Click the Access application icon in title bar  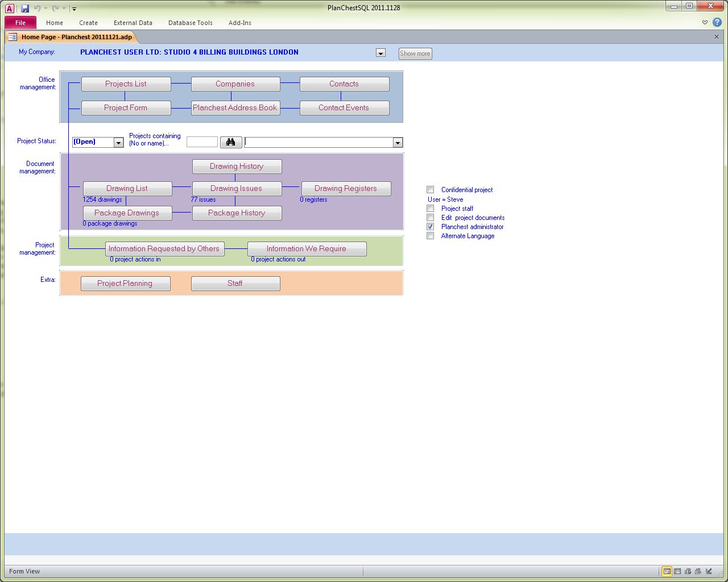point(10,8)
